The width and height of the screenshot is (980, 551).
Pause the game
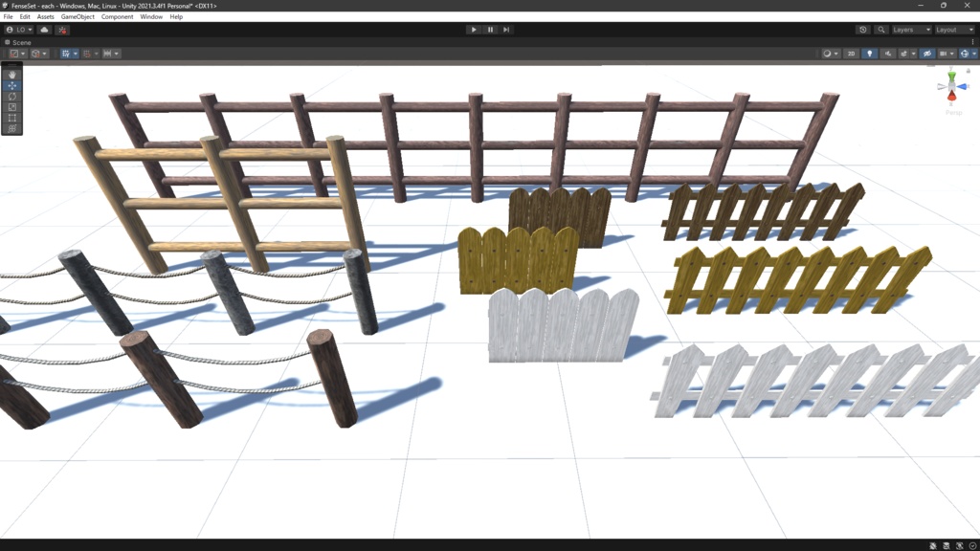(490, 30)
